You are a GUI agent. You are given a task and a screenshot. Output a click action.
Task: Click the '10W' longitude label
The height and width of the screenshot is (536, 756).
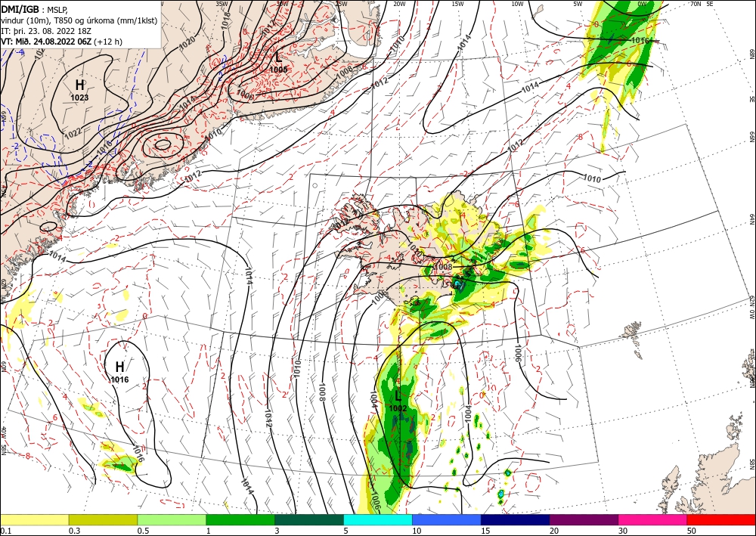coord(517,3)
